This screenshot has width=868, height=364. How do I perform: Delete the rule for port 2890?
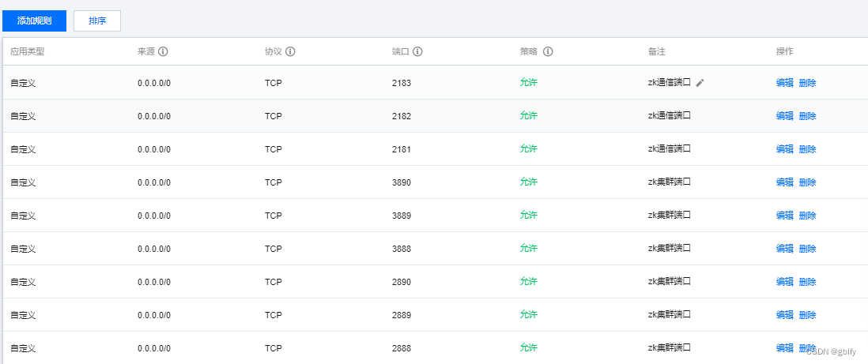coord(807,282)
